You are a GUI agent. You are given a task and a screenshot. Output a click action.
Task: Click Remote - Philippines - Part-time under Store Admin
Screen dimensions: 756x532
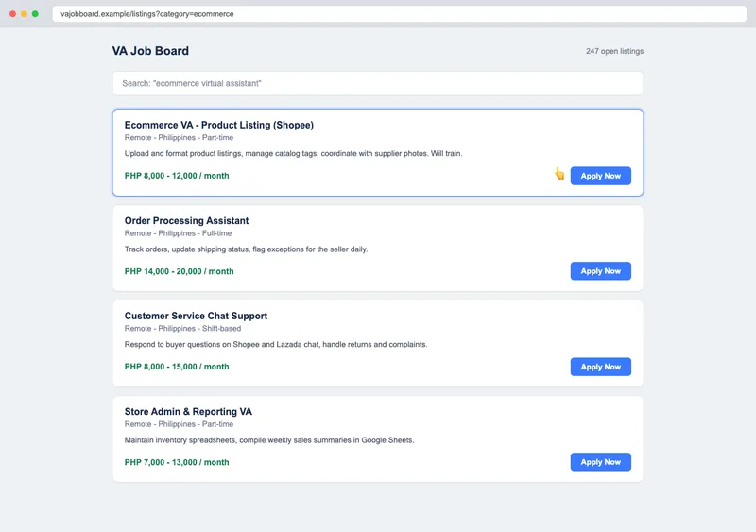click(179, 424)
